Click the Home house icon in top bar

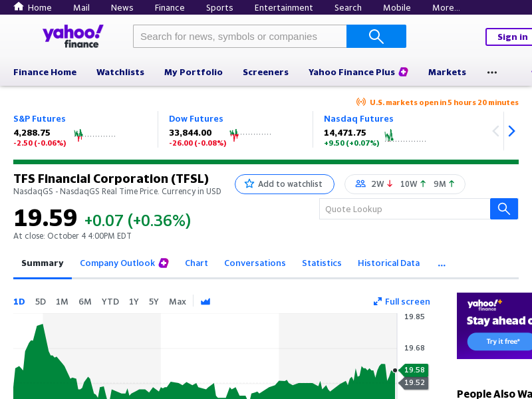[19, 7]
